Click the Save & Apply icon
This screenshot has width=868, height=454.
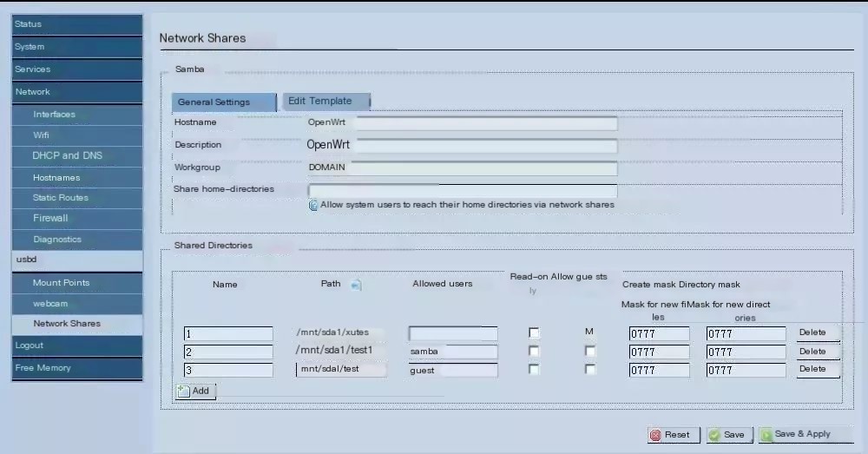(766, 435)
